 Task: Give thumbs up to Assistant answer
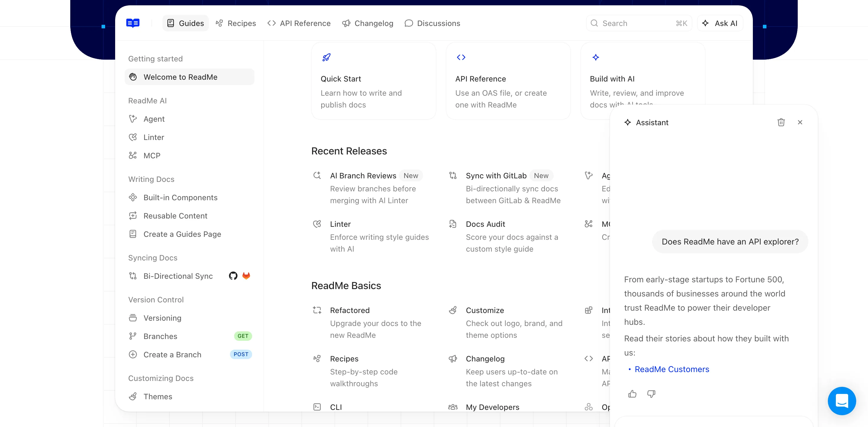pyautogui.click(x=632, y=394)
